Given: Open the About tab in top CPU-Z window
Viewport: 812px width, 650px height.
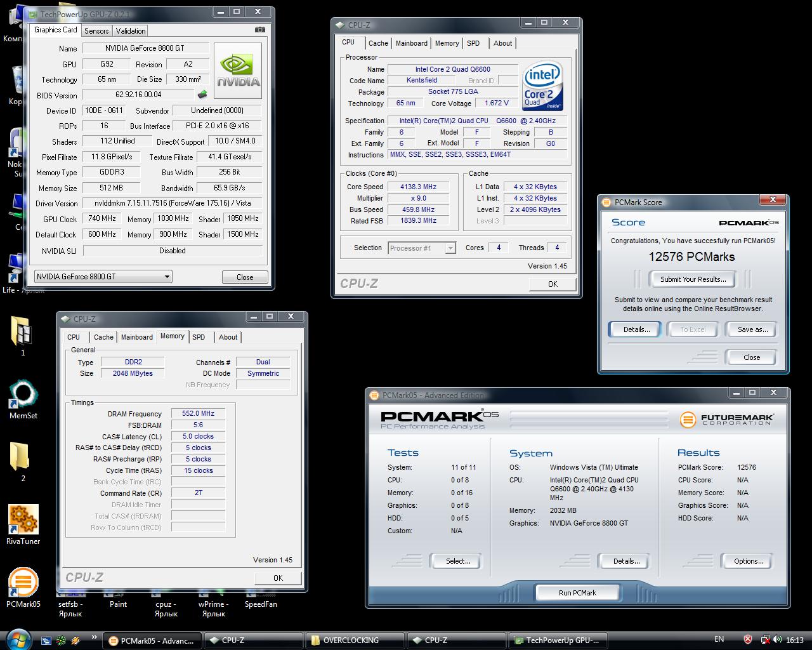Looking at the screenshot, I should coord(503,43).
